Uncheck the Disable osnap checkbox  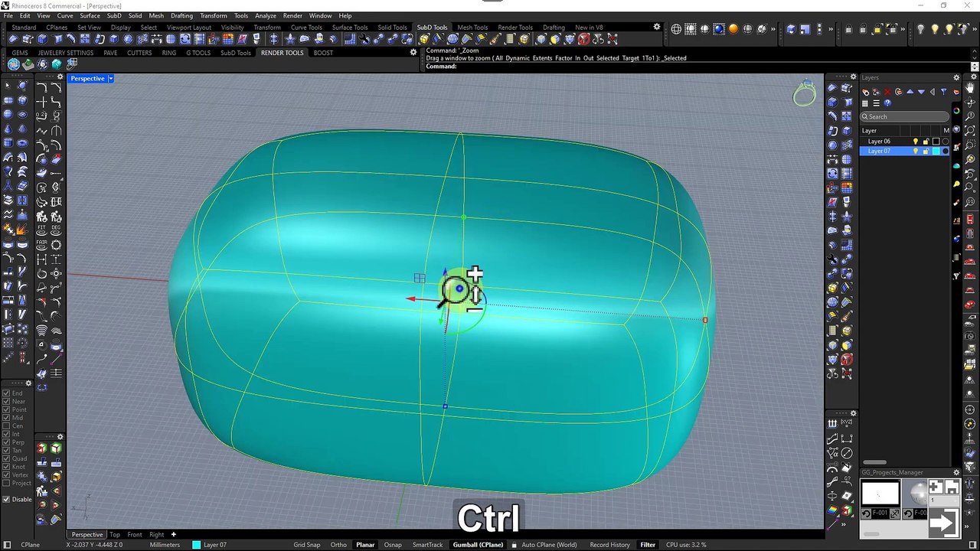click(x=6, y=499)
